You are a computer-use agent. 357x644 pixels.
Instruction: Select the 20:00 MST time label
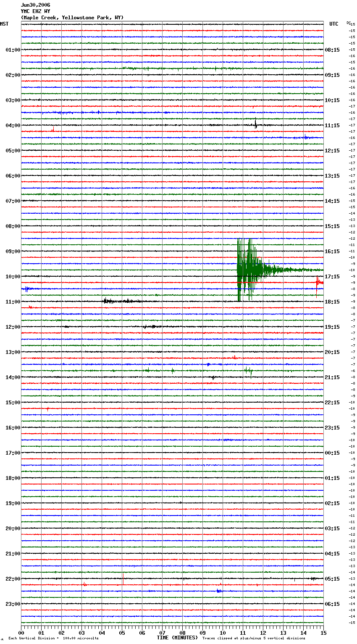13,529
